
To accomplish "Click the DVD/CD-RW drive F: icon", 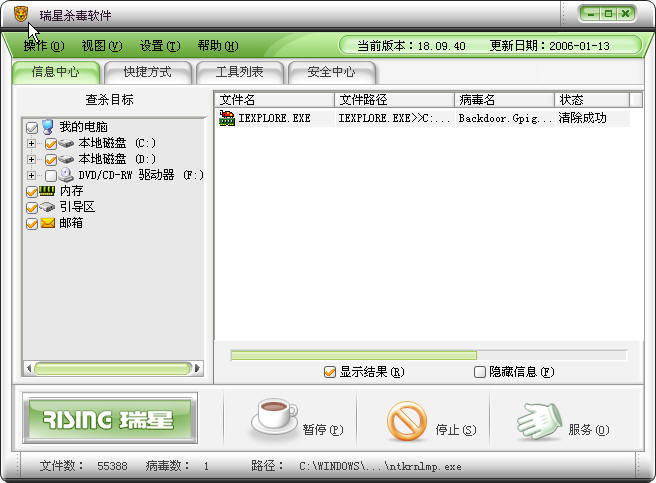I will 66,175.
